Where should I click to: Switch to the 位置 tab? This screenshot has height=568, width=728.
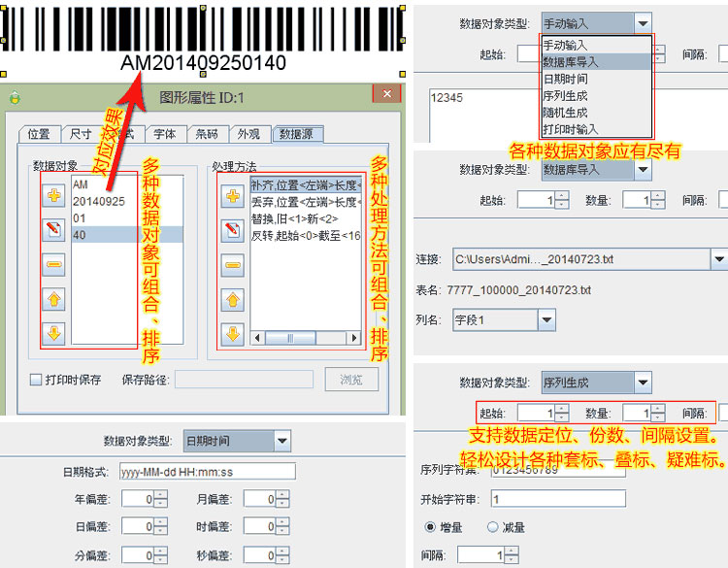pos(39,134)
